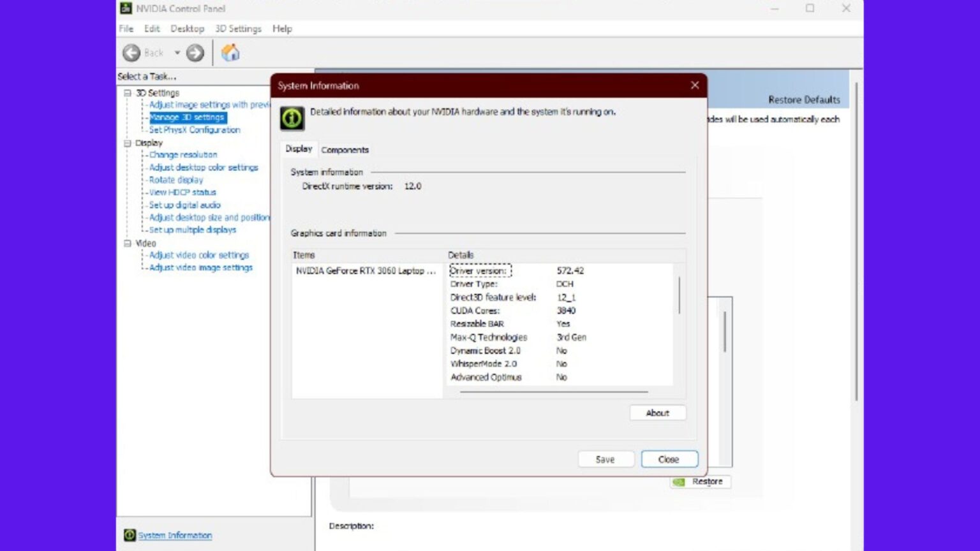Switch to the Components tab
980x551 pixels.
[x=345, y=149]
